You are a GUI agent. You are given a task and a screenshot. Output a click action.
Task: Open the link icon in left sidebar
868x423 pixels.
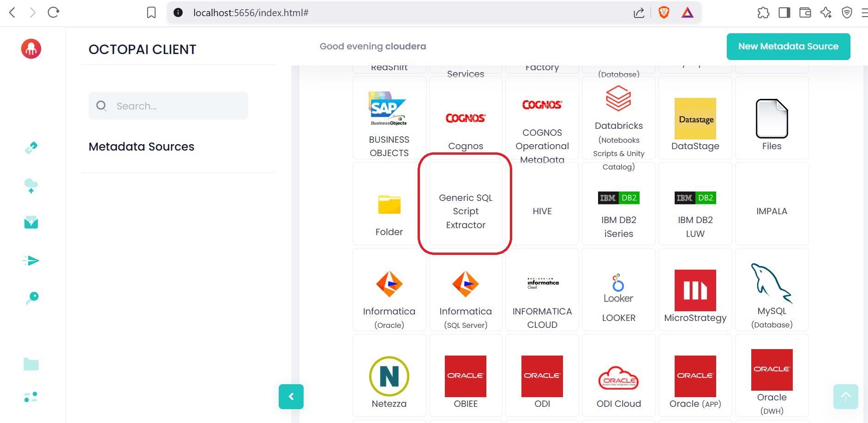tap(31, 148)
